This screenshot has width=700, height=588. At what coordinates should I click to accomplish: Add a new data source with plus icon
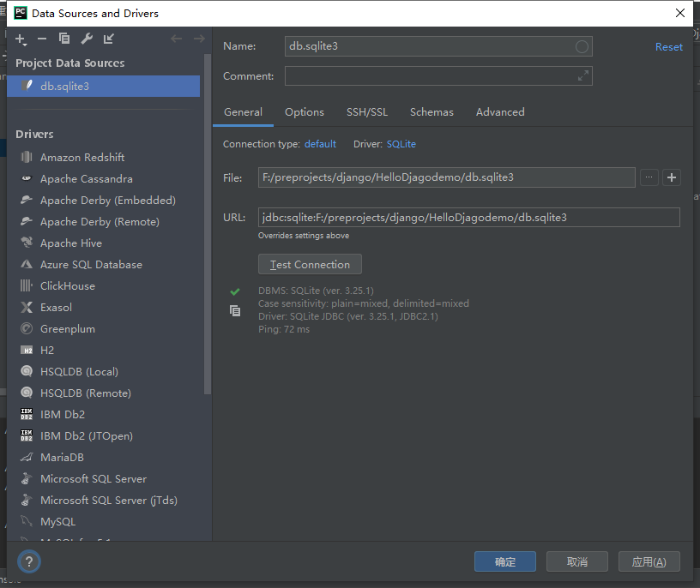point(21,39)
